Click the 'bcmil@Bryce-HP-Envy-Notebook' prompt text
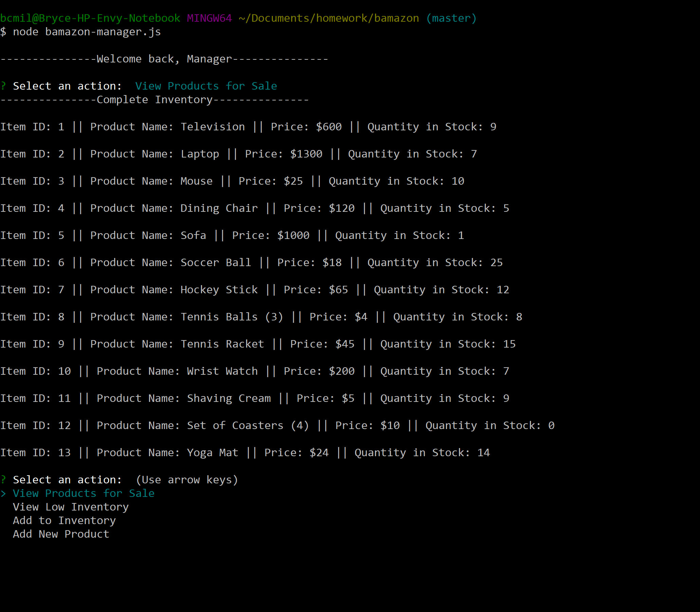 [90, 18]
